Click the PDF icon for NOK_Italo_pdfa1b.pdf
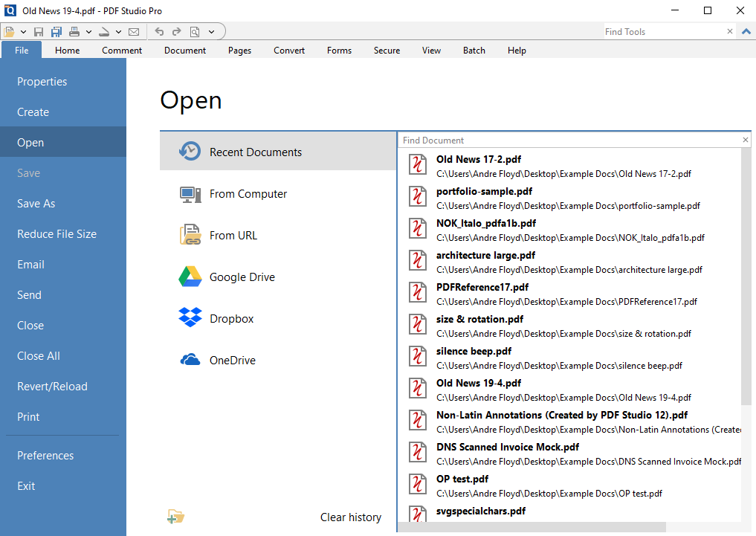 (x=418, y=228)
